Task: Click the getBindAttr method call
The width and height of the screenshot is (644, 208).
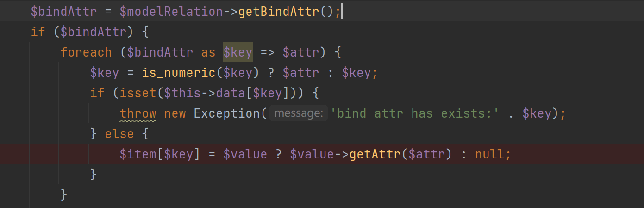Action: click(279, 11)
